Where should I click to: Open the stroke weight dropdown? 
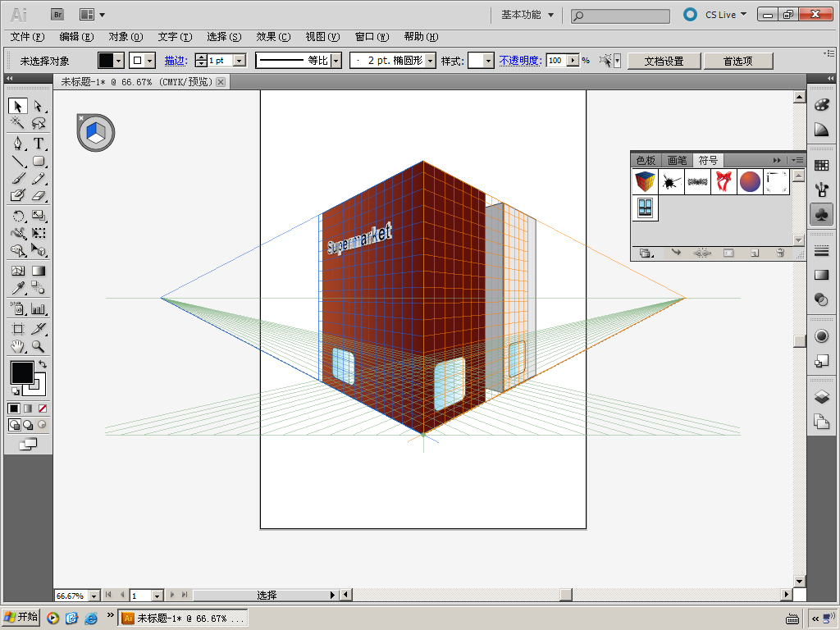tap(240, 61)
